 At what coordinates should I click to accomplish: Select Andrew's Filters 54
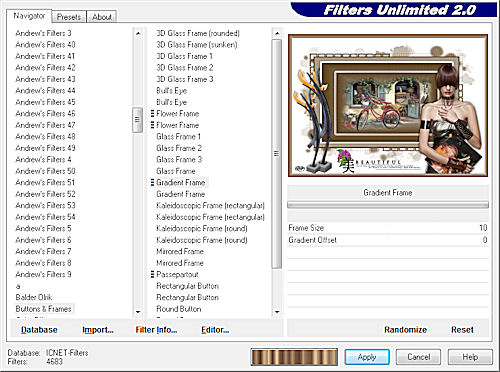45,217
